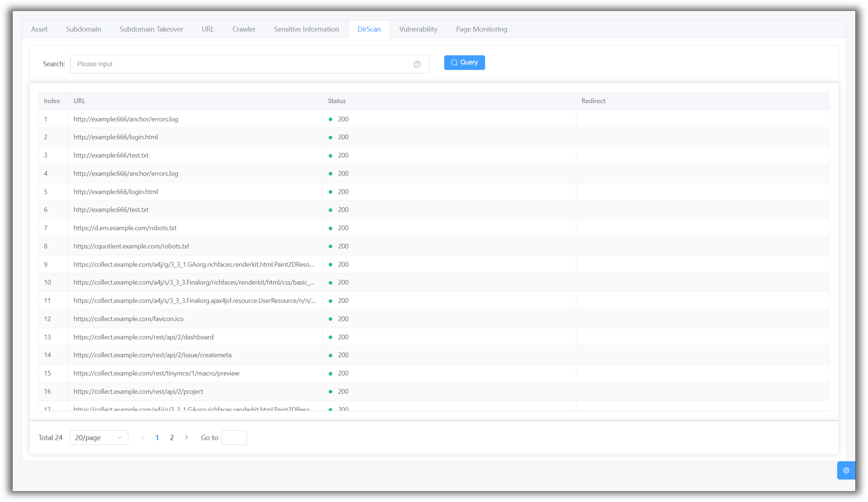
Task: Go to the next results page
Action: point(186,437)
